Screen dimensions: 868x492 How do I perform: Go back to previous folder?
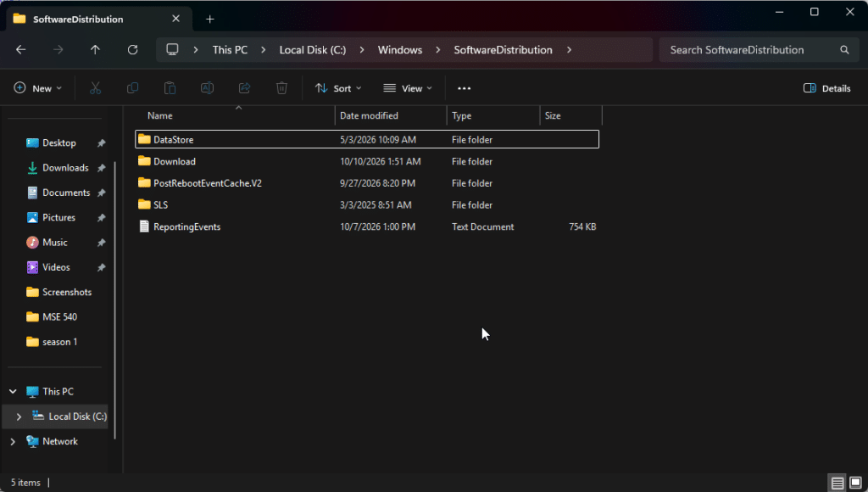coord(21,50)
